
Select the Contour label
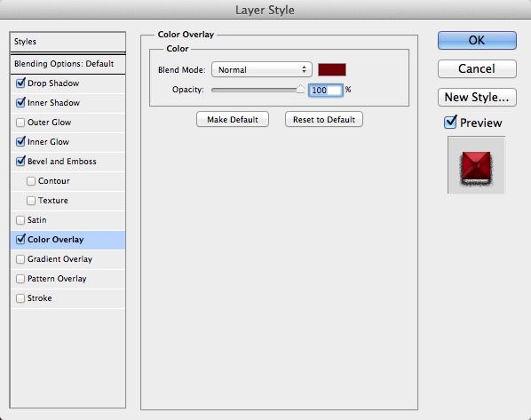(x=54, y=181)
